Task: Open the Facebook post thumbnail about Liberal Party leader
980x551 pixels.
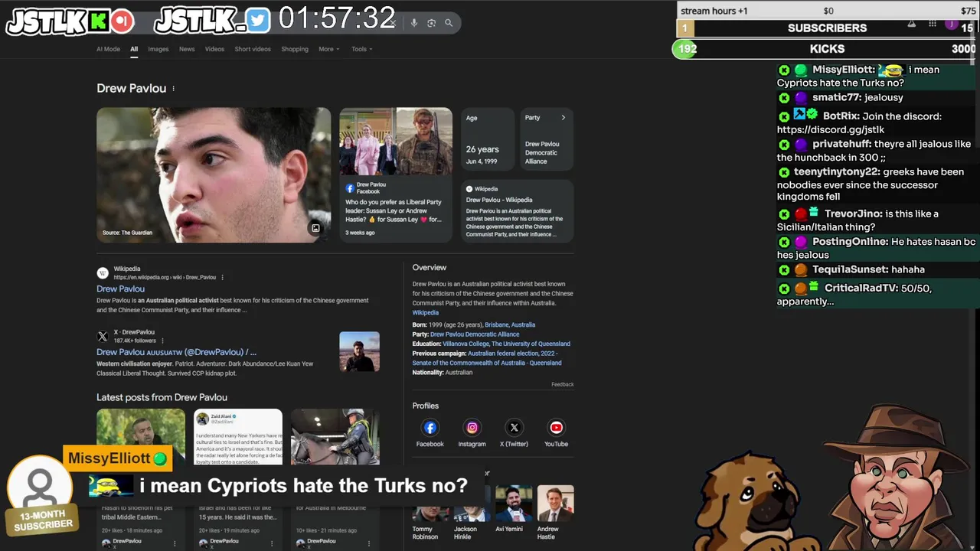Action: click(x=396, y=142)
